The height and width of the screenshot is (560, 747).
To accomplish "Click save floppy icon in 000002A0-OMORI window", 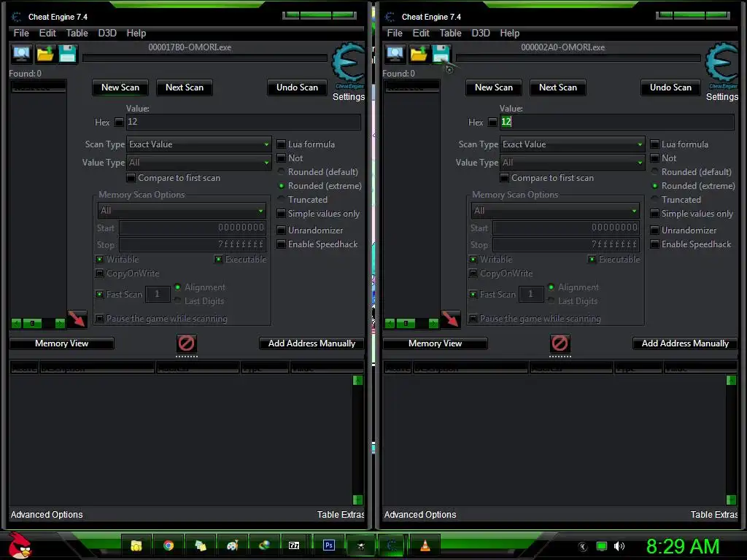I will 441,54.
